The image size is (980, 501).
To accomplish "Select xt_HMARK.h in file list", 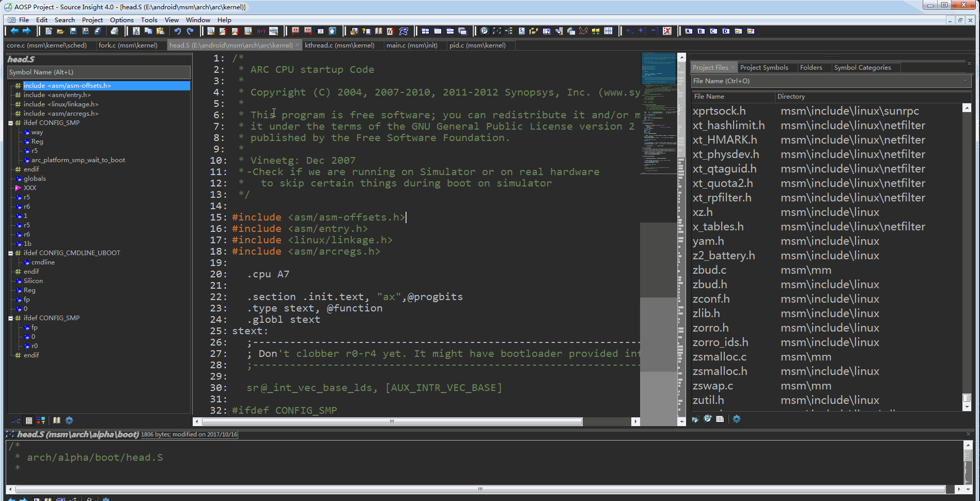I will tap(724, 140).
